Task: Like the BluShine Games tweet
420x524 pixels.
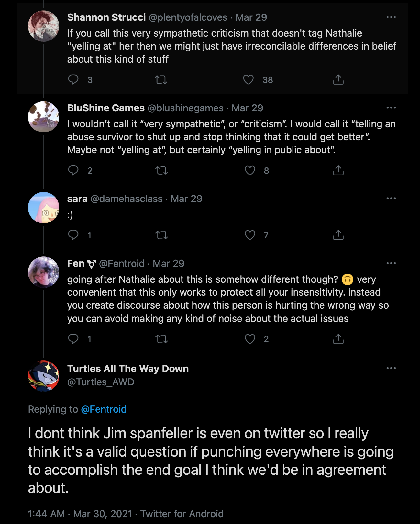Action: [x=250, y=170]
